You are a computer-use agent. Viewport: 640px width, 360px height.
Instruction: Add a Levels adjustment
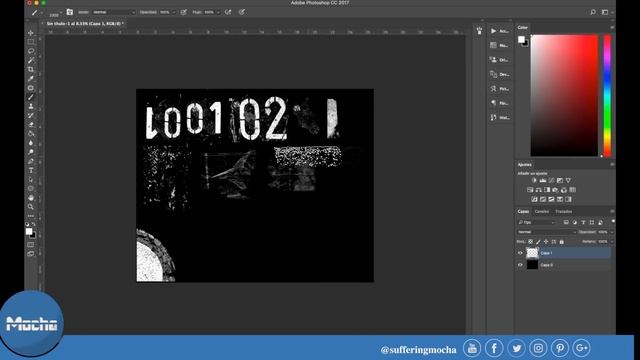click(543, 180)
